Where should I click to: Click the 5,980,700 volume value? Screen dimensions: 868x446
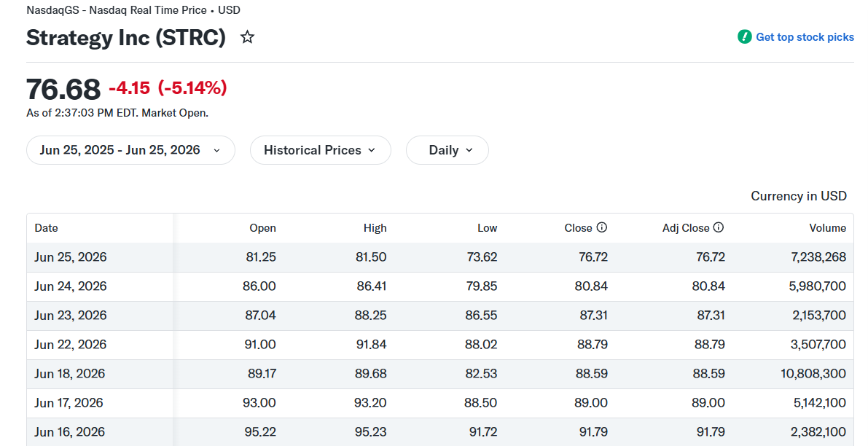(x=818, y=286)
